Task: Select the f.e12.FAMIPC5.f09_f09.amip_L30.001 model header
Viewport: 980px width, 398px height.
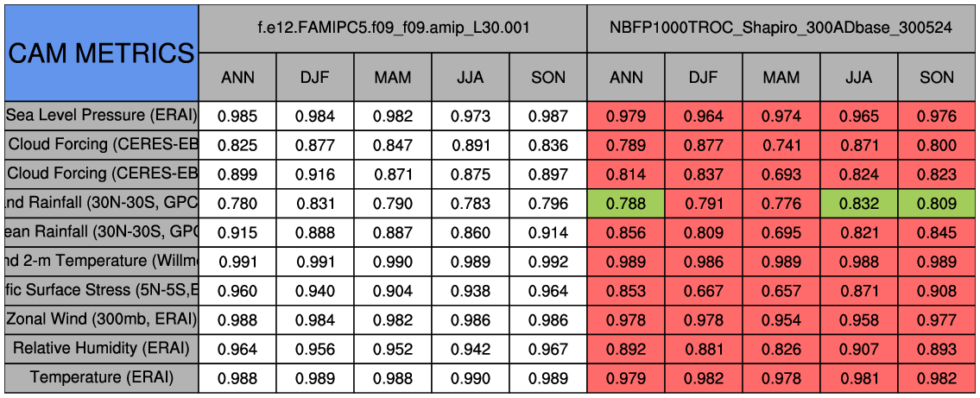Action: coord(393,28)
